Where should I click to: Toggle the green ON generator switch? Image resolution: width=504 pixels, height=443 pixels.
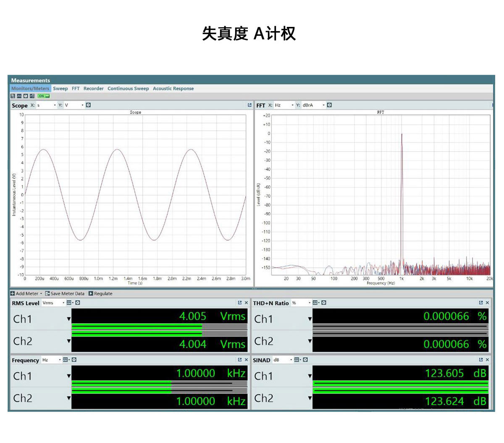(x=44, y=96)
